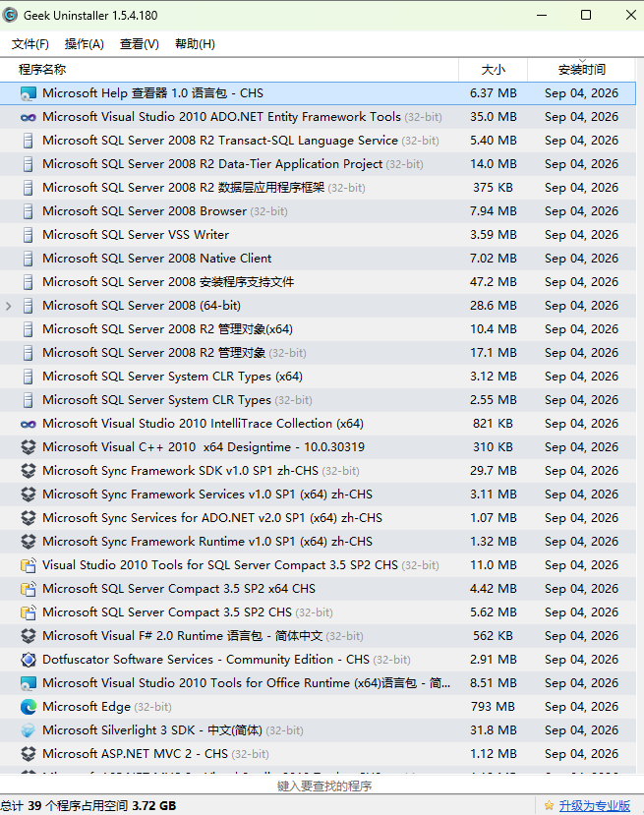
Task: Click the Visual C++ 2010 x64 Designtime icon
Action: coord(29,447)
